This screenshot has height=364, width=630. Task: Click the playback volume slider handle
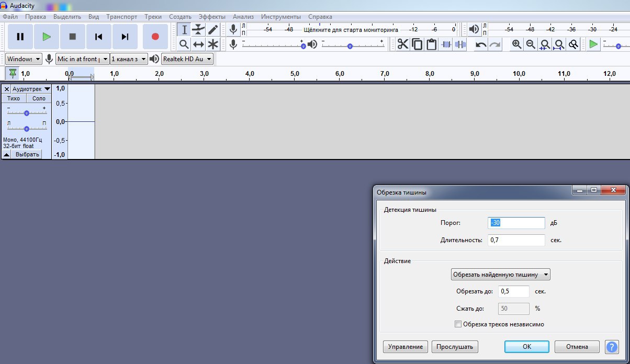350,46
